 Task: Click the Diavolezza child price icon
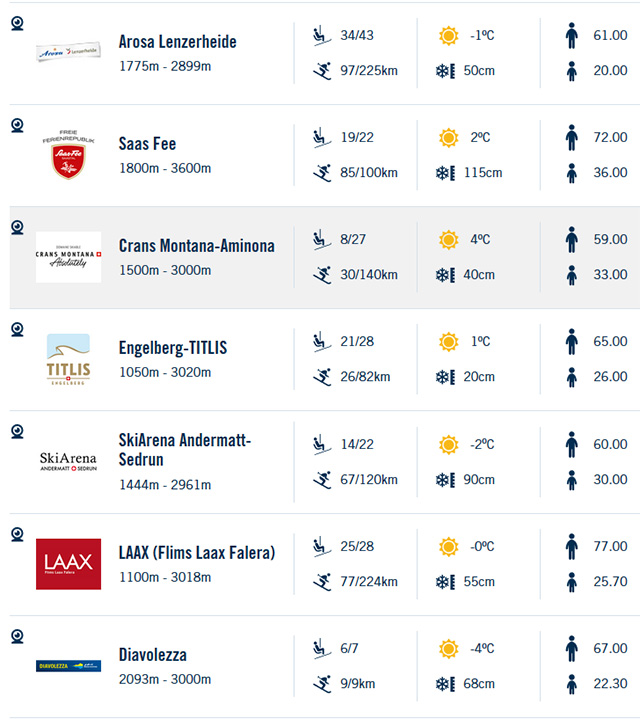(571, 684)
